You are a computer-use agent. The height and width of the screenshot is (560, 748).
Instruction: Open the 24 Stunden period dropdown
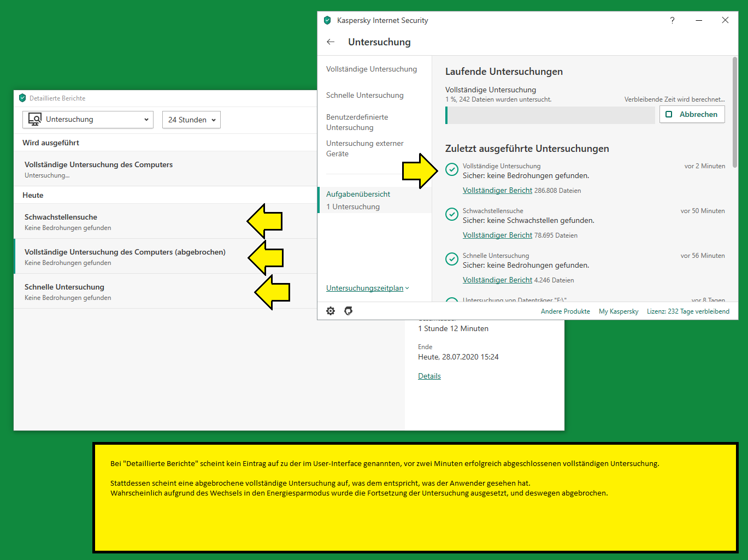191,120
